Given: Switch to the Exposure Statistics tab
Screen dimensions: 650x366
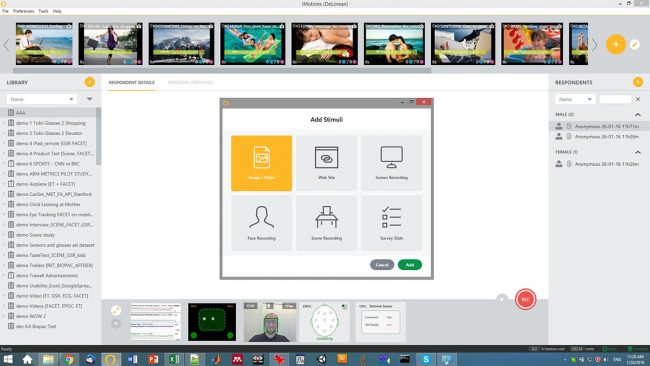Looking at the screenshot, I should [x=190, y=82].
